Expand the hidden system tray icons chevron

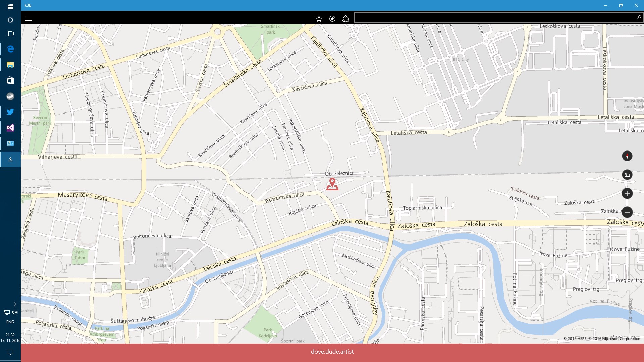(x=15, y=305)
